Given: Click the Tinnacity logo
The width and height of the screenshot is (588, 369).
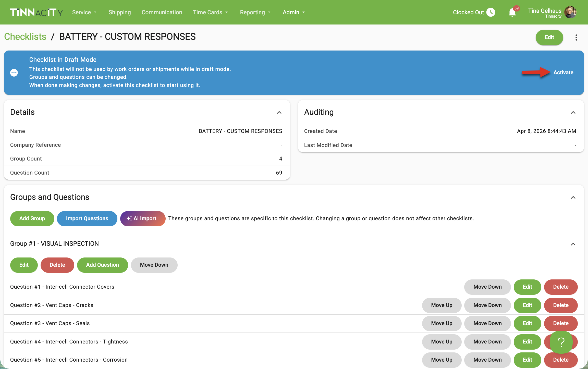Looking at the screenshot, I should pyautogui.click(x=36, y=12).
